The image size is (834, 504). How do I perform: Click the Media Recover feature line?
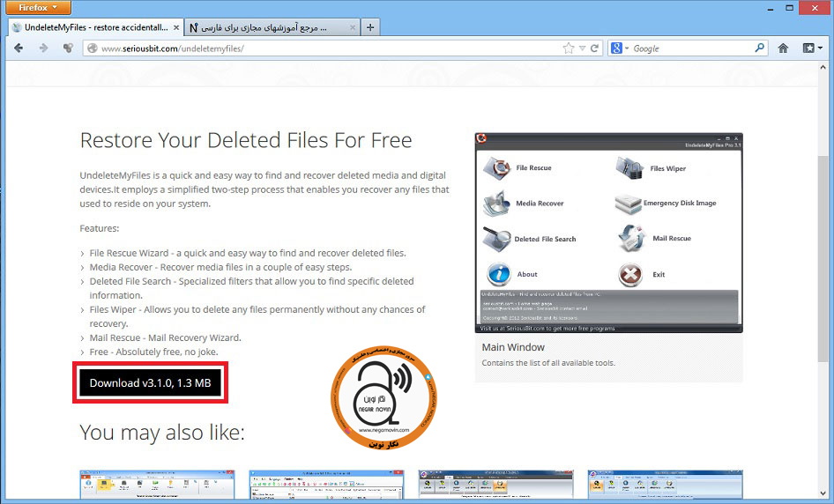(220, 267)
